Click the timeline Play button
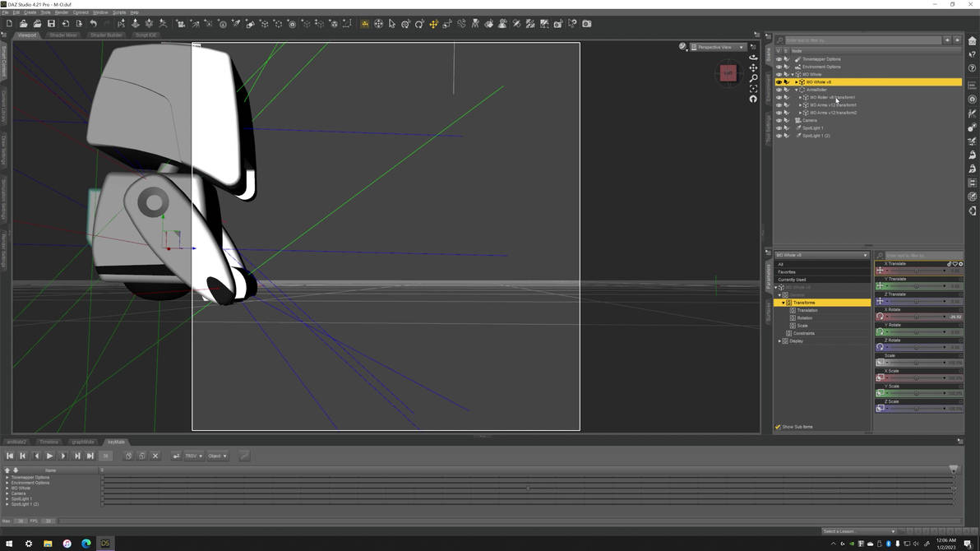This screenshot has height=551, width=980. point(49,456)
